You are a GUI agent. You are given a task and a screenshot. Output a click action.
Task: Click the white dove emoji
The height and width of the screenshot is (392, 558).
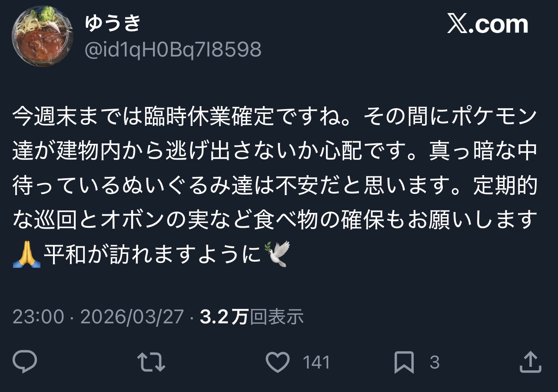277,254
